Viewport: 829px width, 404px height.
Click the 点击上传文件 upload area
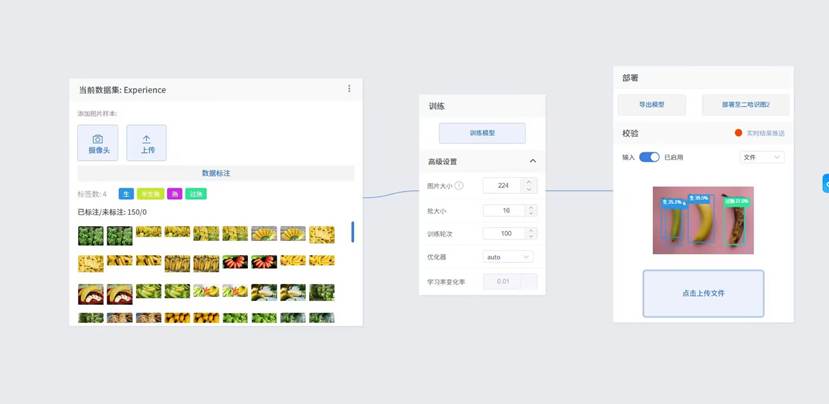[703, 293]
